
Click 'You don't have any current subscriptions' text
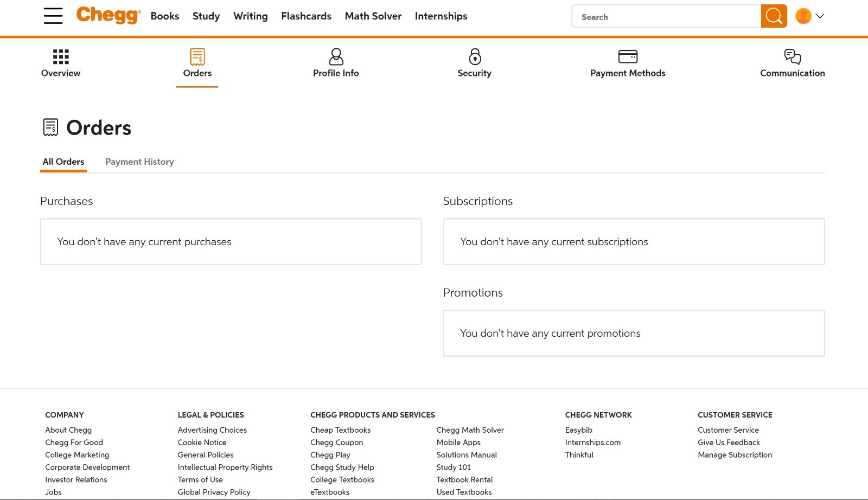[x=554, y=242]
